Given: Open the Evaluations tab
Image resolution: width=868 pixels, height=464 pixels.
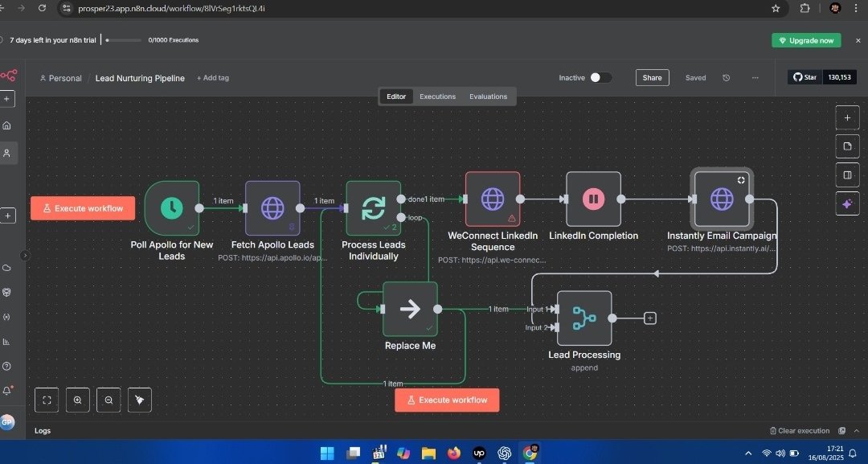Looking at the screenshot, I should [x=488, y=96].
